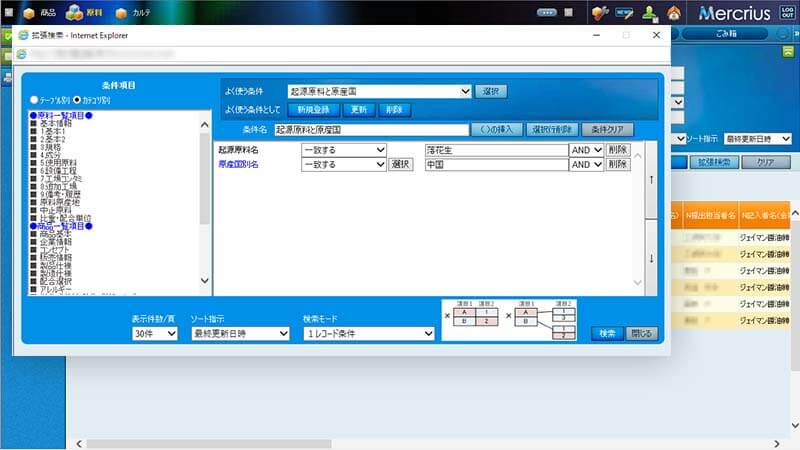Select the カテゴリ別 radio button
This screenshot has height=450, width=800.
pyautogui.click(x=77, y=100)
